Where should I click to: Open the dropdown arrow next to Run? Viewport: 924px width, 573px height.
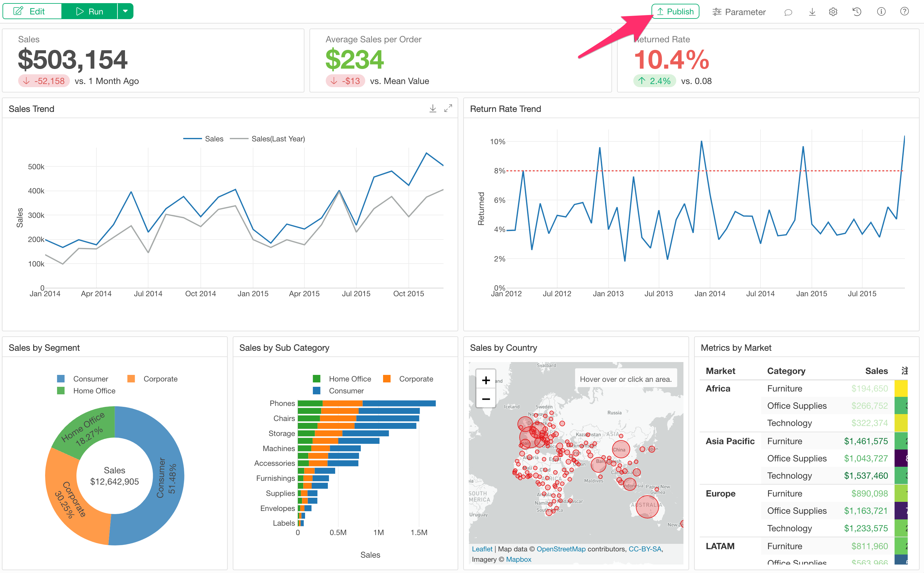[x=125, y=11]
